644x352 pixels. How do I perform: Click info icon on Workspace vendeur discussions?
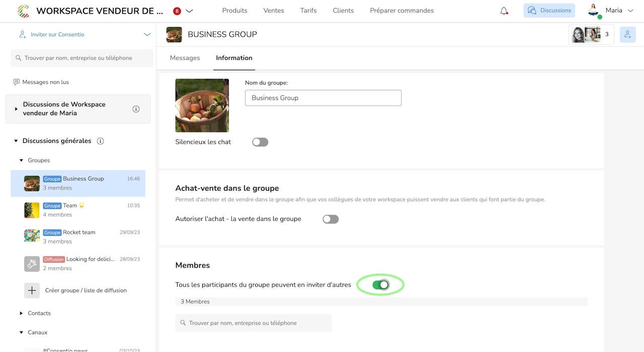point(136,109)
